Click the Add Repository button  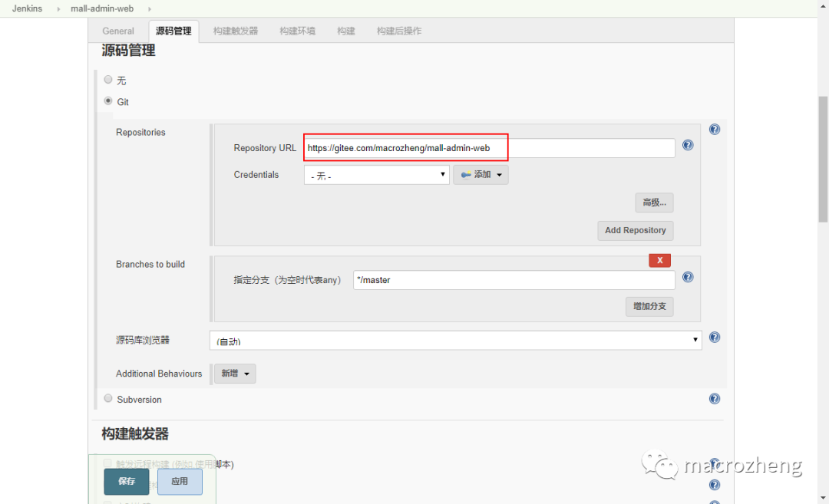pyautogui.click(x=635, y=230)
